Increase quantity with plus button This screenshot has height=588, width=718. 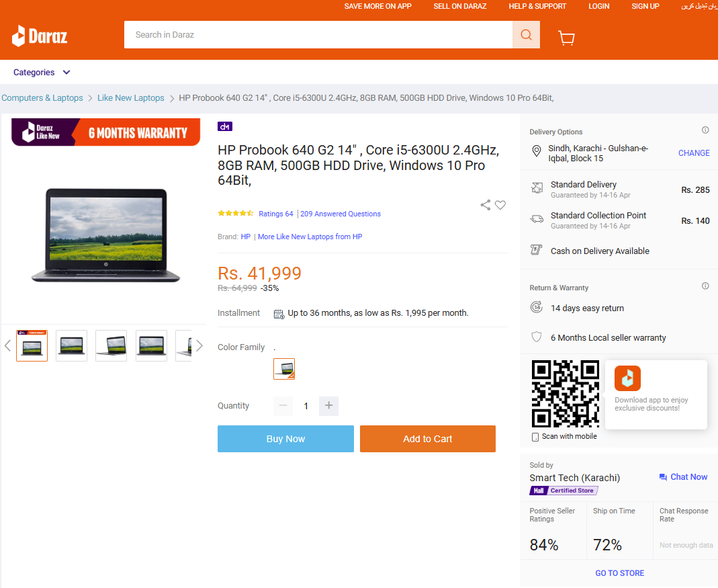[x=329, y=406]
